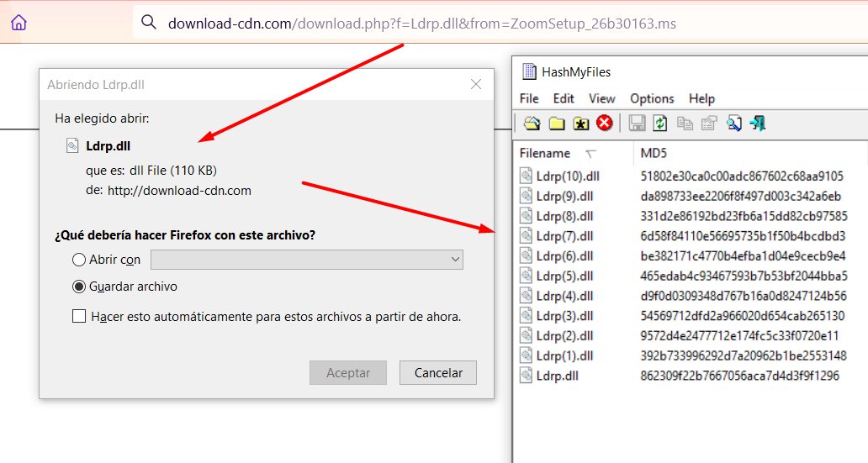Open the Edit menu in HashMyFiles

[x=564, y=98]
